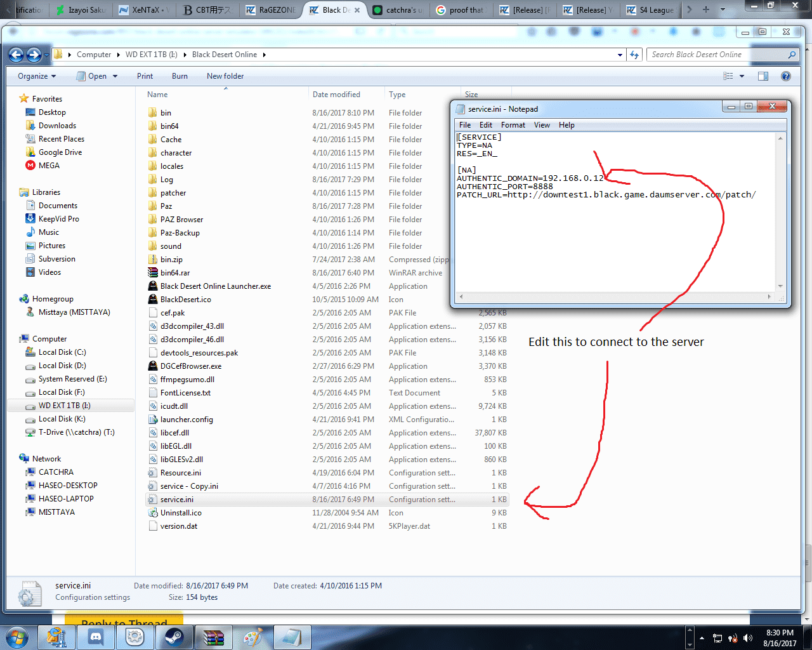Image resolution: width=812 pixels, height=650 pixels.
Task: Select the Uninstall.ico file icon
Action: pos(153,513)
